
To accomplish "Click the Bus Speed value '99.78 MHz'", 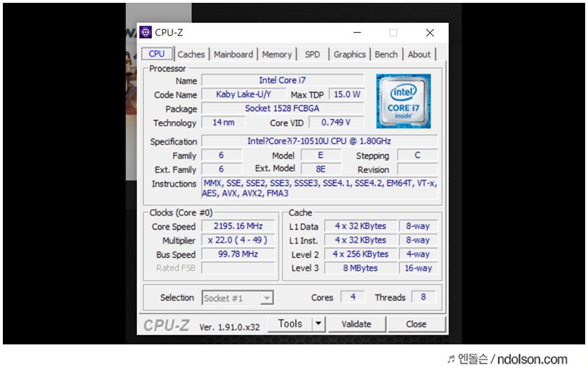I will point(238,254).
